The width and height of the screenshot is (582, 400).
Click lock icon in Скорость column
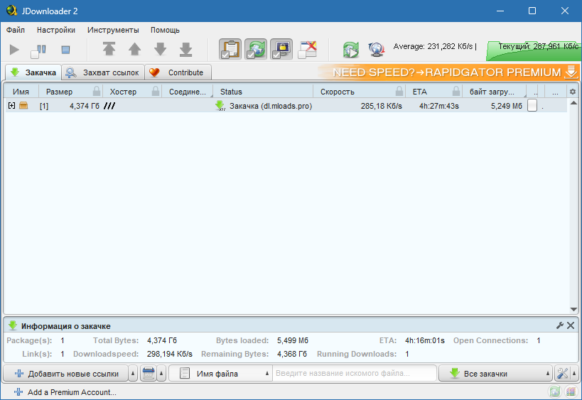399,91
